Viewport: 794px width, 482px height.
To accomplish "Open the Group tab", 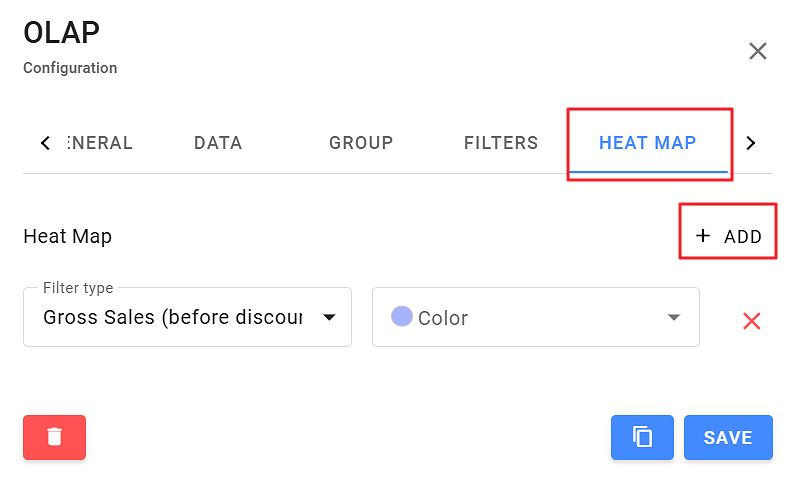I will click(361, 143).
